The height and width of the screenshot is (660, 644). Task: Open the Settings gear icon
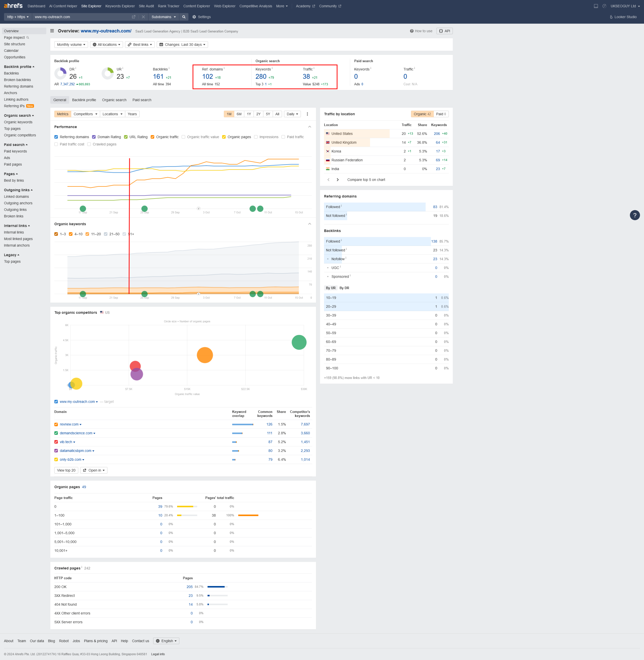pyautogui.click(x=194, y=17)
